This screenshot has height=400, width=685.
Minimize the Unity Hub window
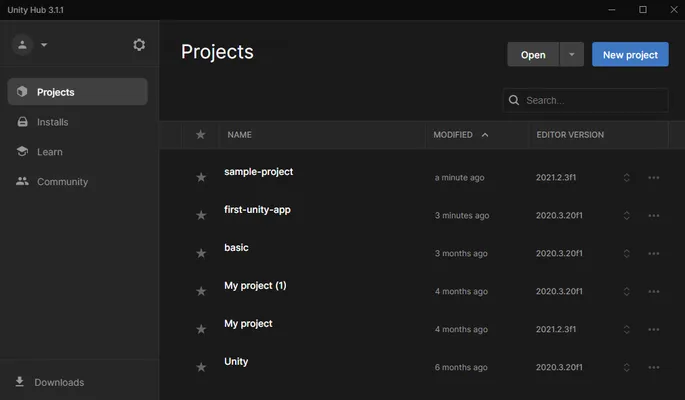pyautogui.click(x=612, y=10)
